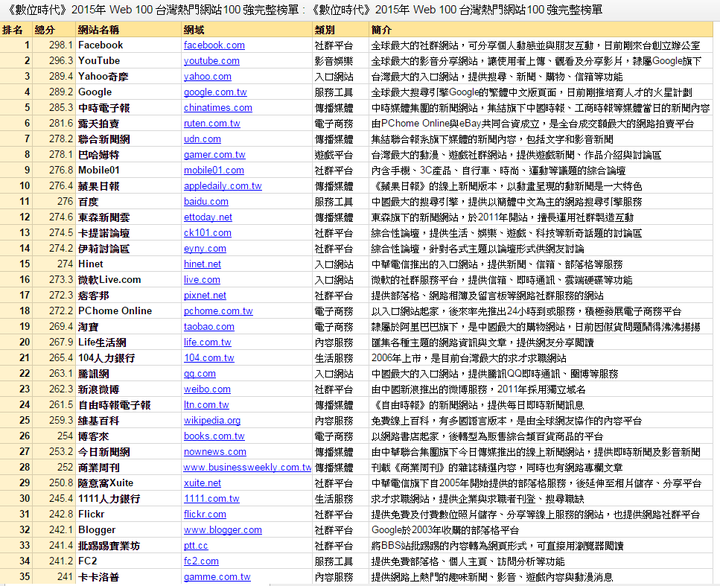Image resolution: width=720 pixels, height=586 pixels.
Task: Select the Blogger name cell
Action: (128, 530)
